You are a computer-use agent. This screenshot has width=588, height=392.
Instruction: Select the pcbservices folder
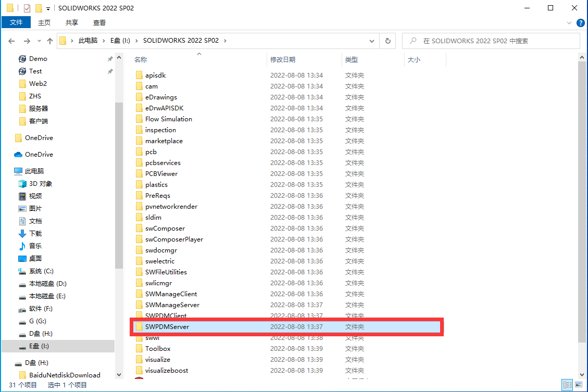point(162,162)
